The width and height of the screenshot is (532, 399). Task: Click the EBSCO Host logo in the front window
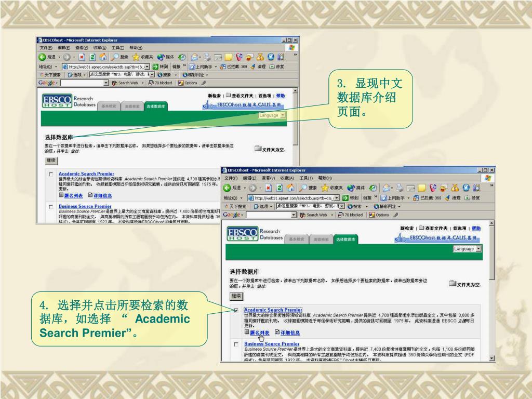click(x=243, y=234)
